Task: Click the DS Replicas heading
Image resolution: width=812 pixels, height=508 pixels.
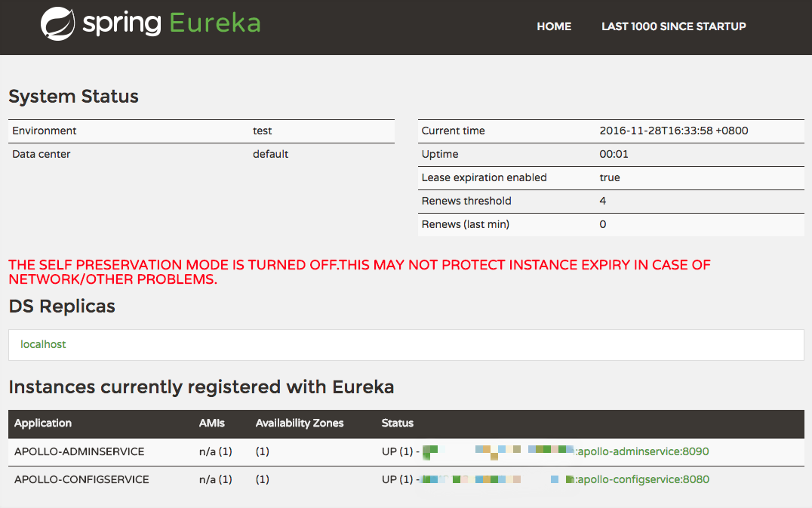Action: 62,306
